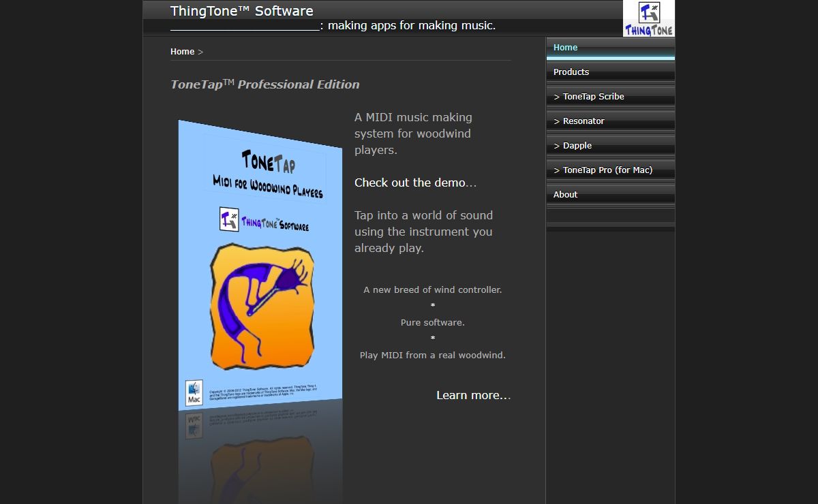
Task: Click the Mac badge on the box
Action: point(194,393)
